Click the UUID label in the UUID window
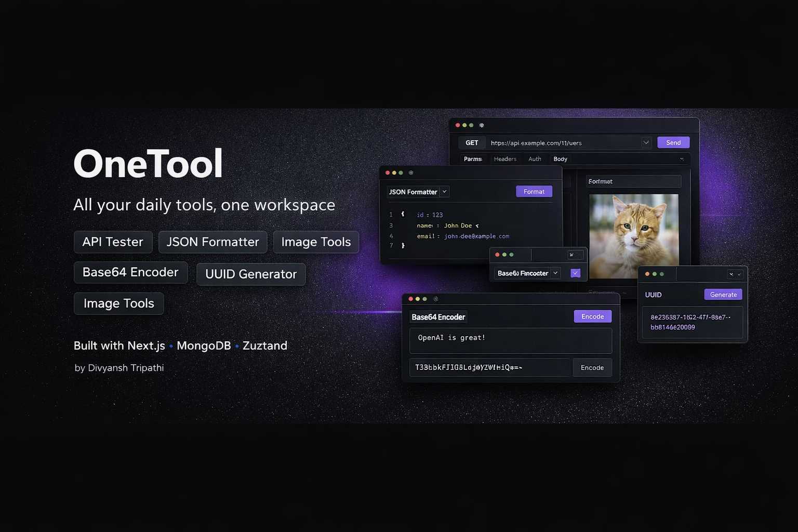 pyautogui.click(x=653, y=295)
